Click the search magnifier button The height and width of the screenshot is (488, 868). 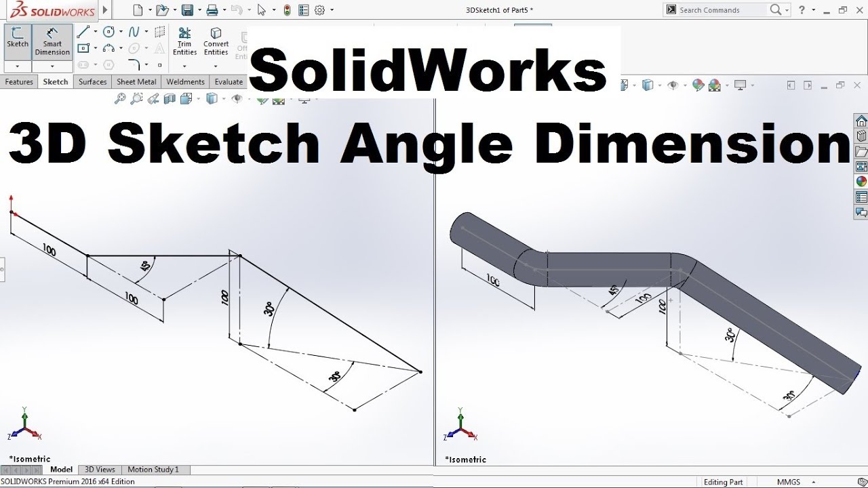(x=775, y=9)
